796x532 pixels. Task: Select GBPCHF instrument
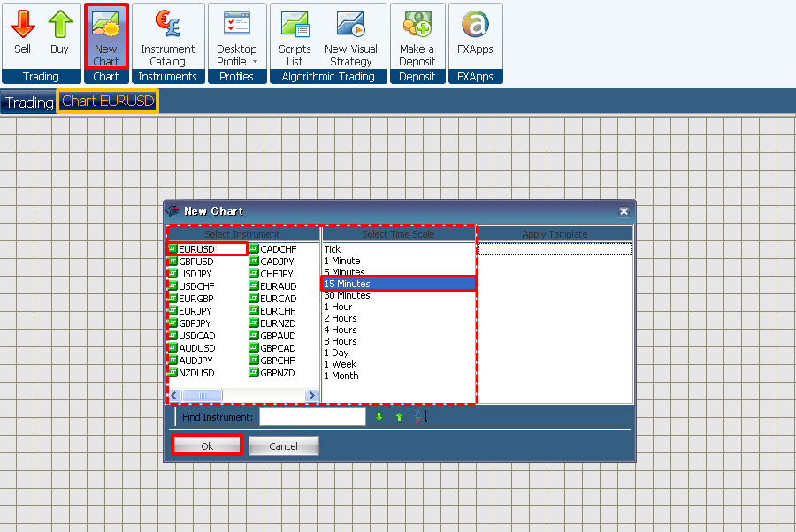click(x=272, y=361)
